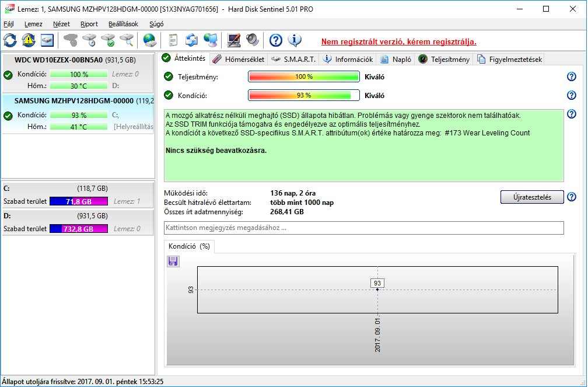
Task: Click the disk with green checkmark icon
Action: pos(108,40)
